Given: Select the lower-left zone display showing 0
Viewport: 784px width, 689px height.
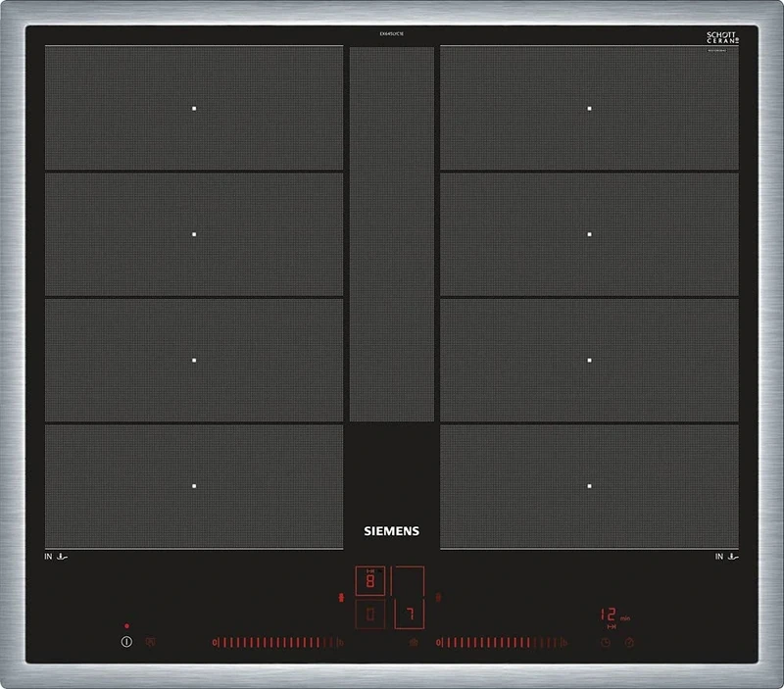Looking at the screenshot, I should [370, 615].
